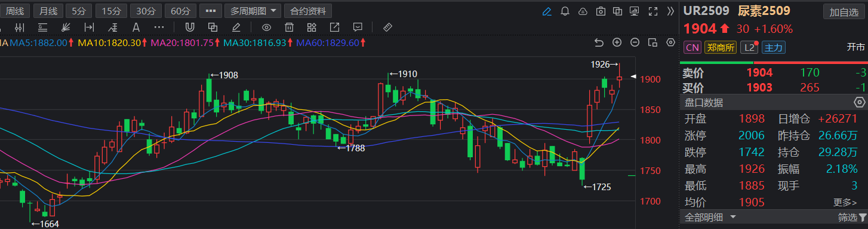Enter fullscreen chart mode
The width and height of the screenshot is (868, 229).
coord(652,11)
